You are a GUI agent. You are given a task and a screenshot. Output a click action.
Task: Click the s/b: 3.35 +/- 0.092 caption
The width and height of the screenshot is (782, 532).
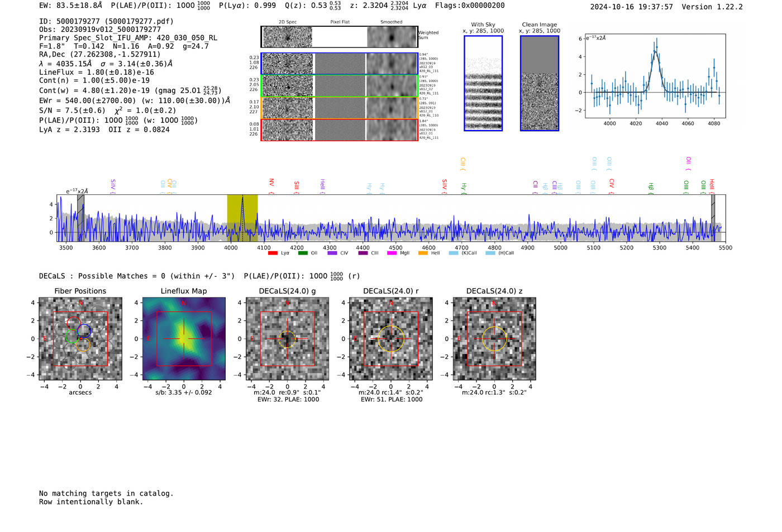click(x=184, y=392)
